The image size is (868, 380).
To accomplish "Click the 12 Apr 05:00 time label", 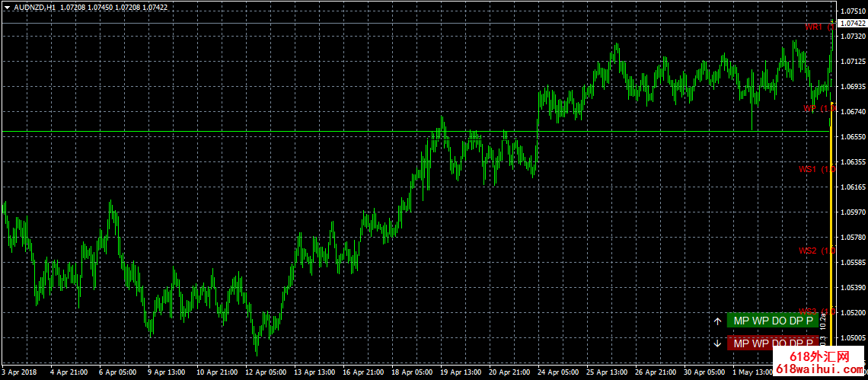I will [x=264, y=373].
